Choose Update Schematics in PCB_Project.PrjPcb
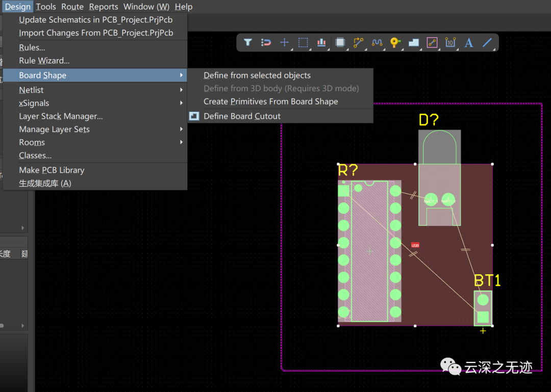Viewport: 551px width, 392px height. pos(95,20)
